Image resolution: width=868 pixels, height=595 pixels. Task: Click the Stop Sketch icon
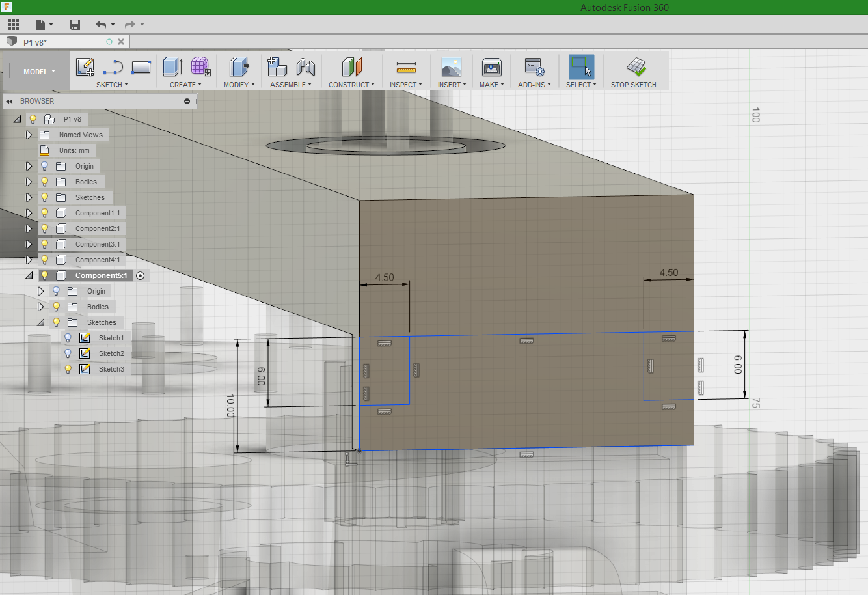click(636, 66)
